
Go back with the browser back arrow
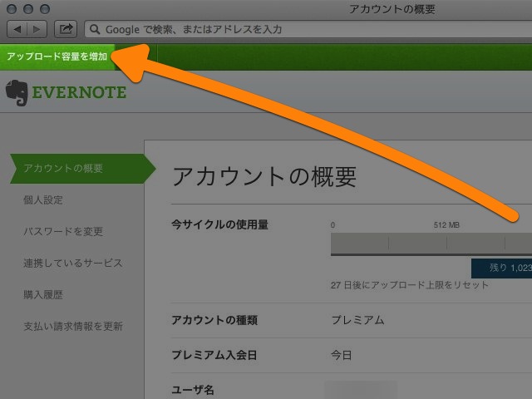point(17,30)
